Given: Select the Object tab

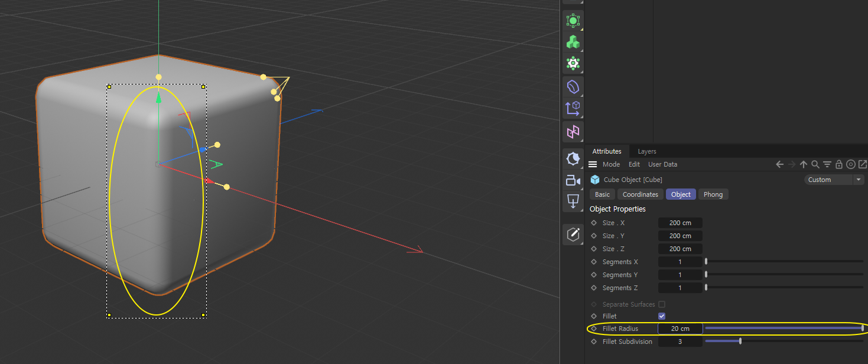Looking at the screenshot, I should pyautogui.click(x=681, y=194).
